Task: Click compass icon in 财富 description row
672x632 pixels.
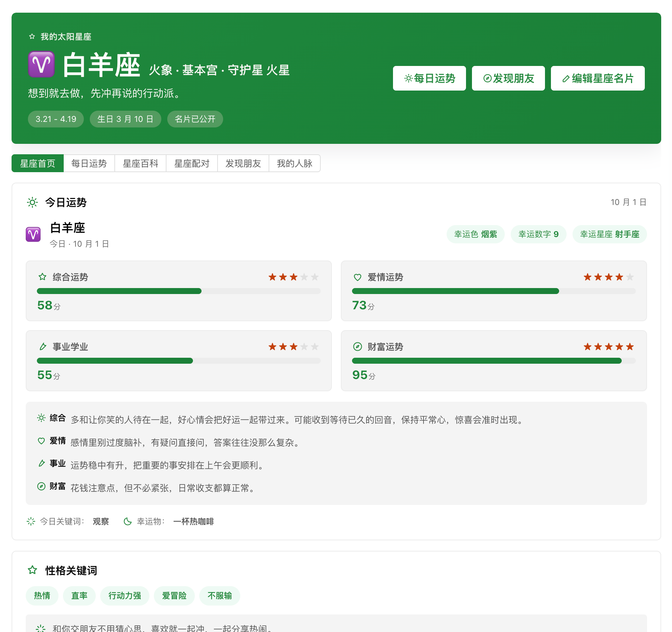Action: 41,486
